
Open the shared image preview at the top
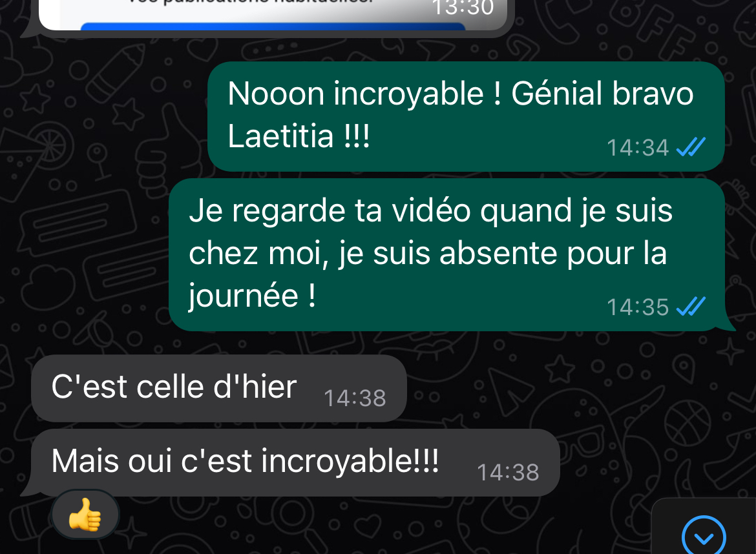tap(273, 15)
